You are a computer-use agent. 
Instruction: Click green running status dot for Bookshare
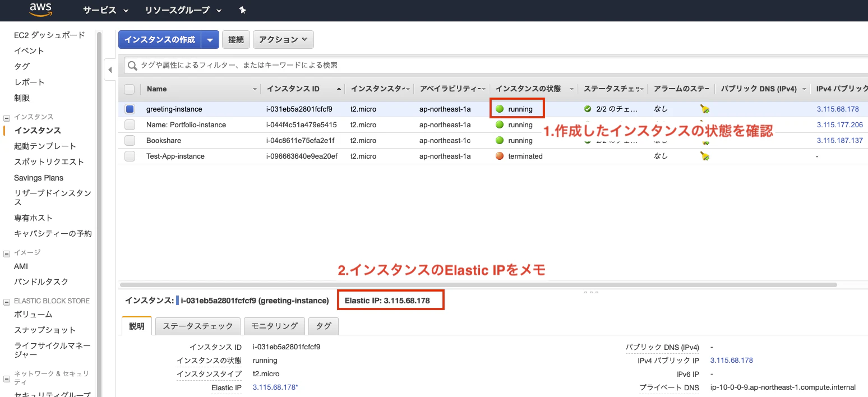point(500,140)
